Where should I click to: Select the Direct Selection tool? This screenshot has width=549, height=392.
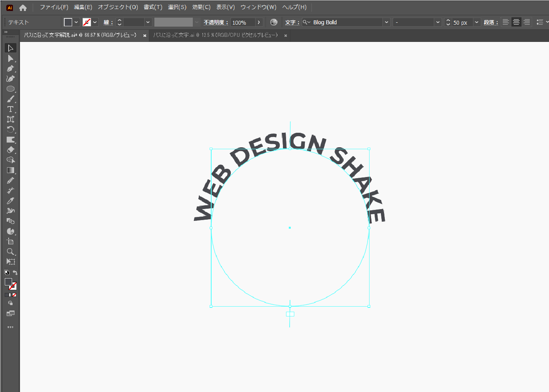click(x=10, y=58)
